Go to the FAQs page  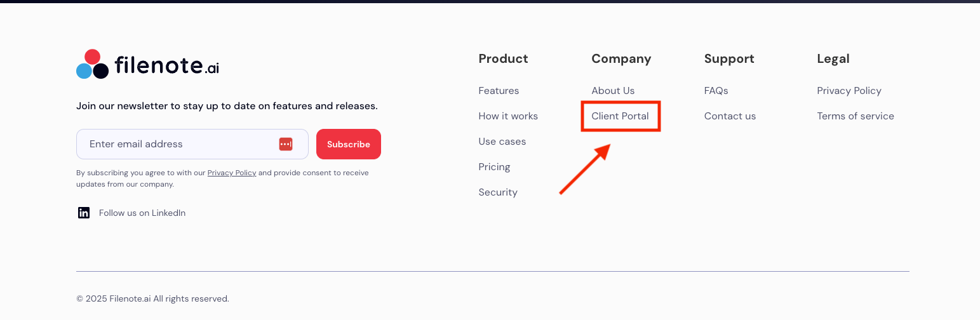coord(716,91)
